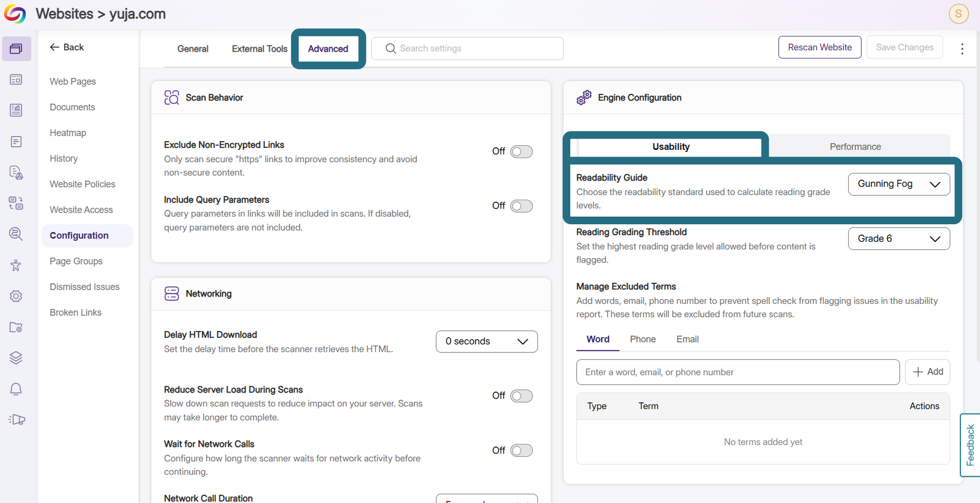Click the Add term button

[x=928, y=372]
